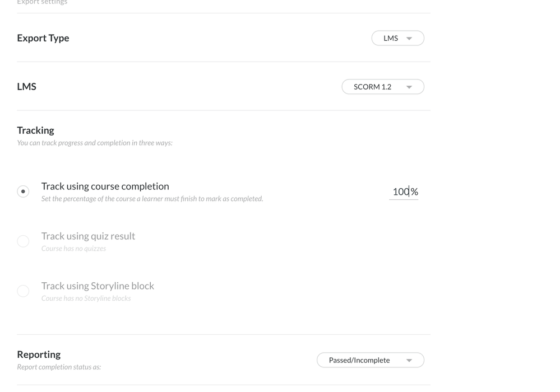Click the "Reporting" section heading
Screen dimensions: 560x392
tap(39, 354)
